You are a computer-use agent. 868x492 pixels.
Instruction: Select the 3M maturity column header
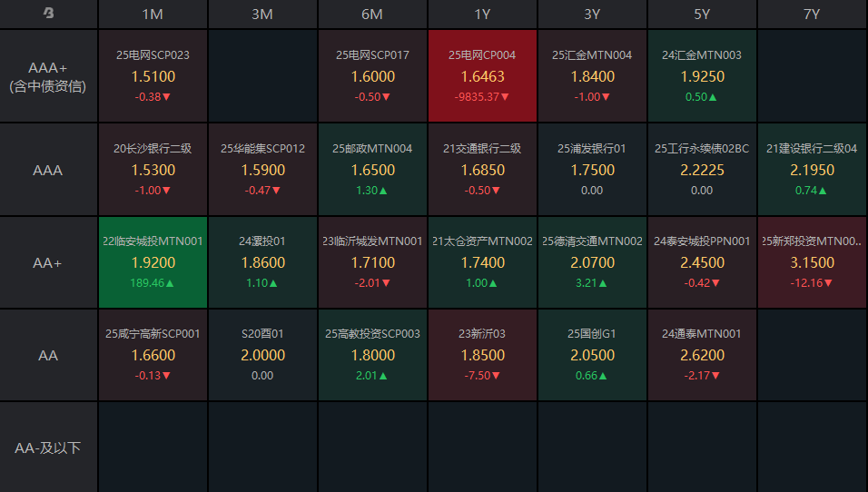pyautogui.click(x=262, y=14)
